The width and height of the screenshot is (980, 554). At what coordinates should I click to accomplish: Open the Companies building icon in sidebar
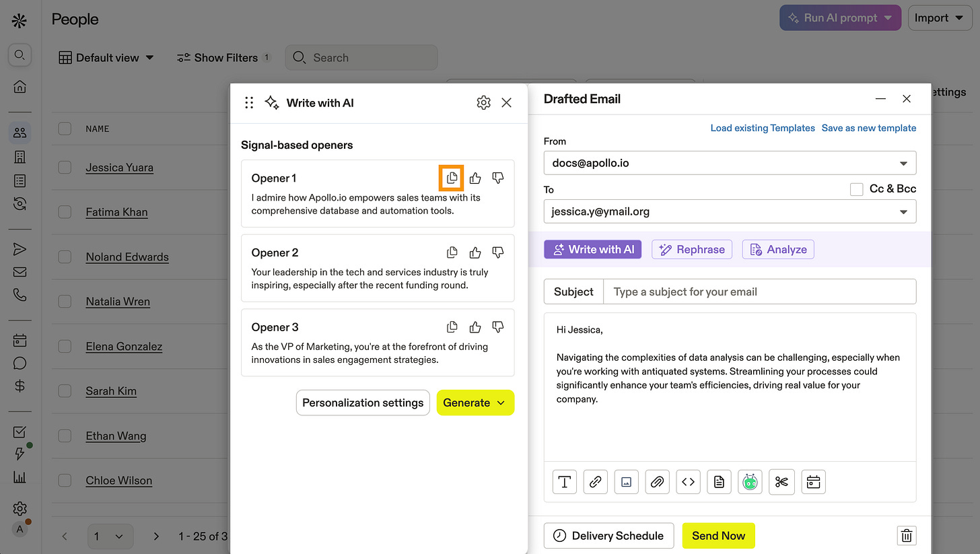pyautogui.click(x=20, y=157)
